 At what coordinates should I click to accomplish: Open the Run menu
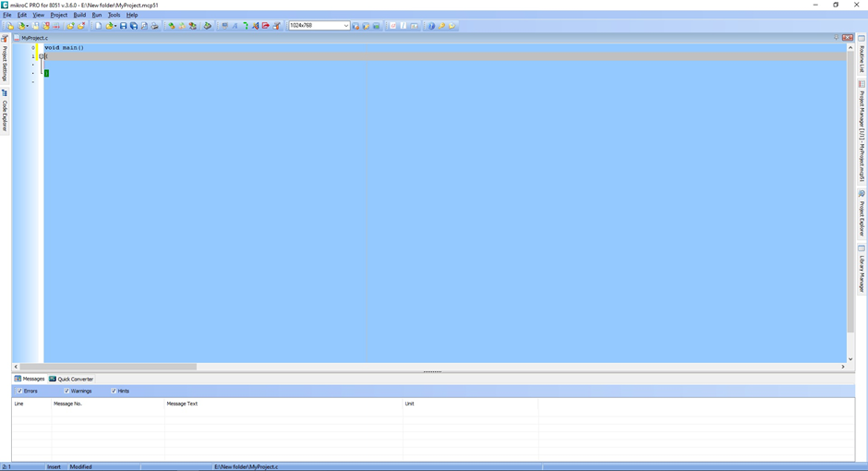[x=97, y=15]
